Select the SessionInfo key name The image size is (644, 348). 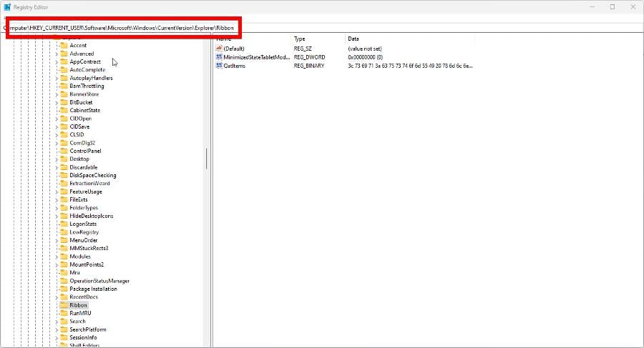(84, 337)
